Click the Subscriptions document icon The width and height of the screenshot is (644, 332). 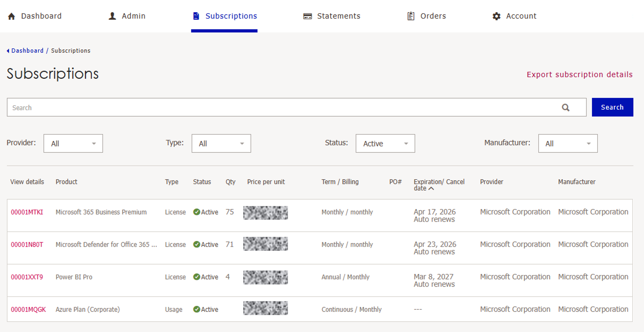coord(196,16)
